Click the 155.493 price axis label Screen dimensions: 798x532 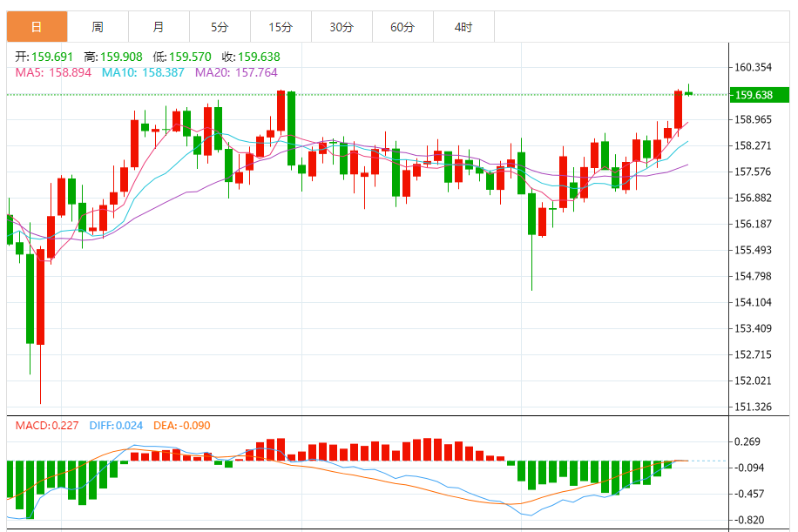753,250
